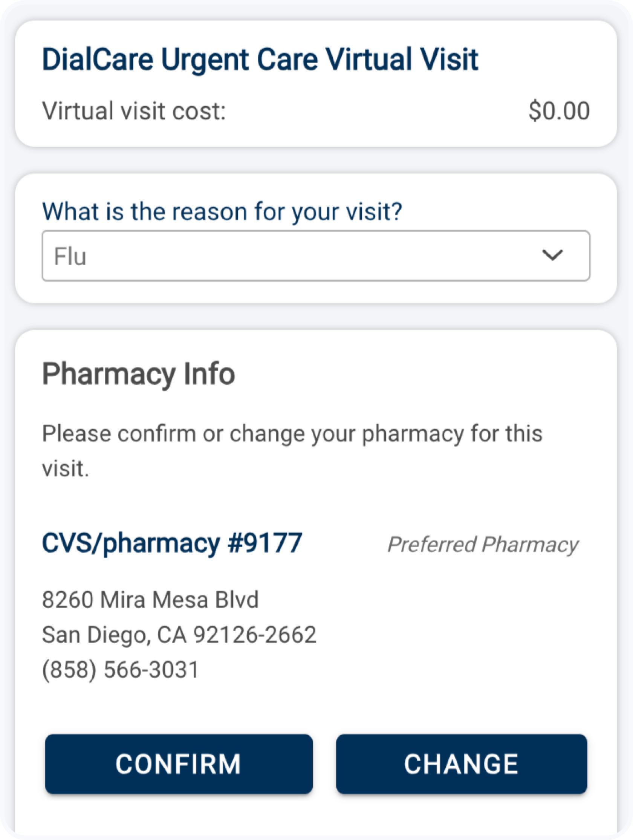Click the 'Virtual Visit' words in the header

402,60
